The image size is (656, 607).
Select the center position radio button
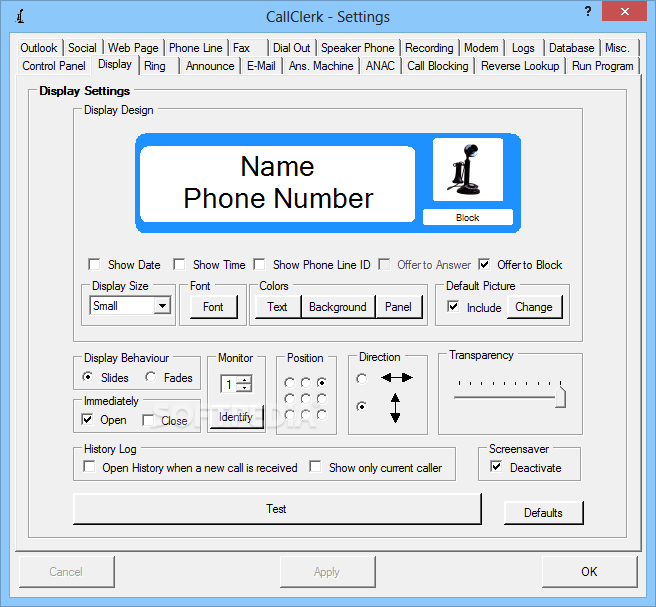[x=306, y=399]
